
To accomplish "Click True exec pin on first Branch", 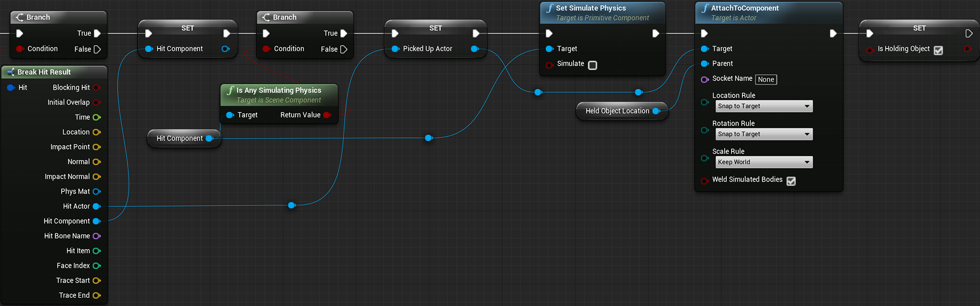I will click(x=97, y=33).
